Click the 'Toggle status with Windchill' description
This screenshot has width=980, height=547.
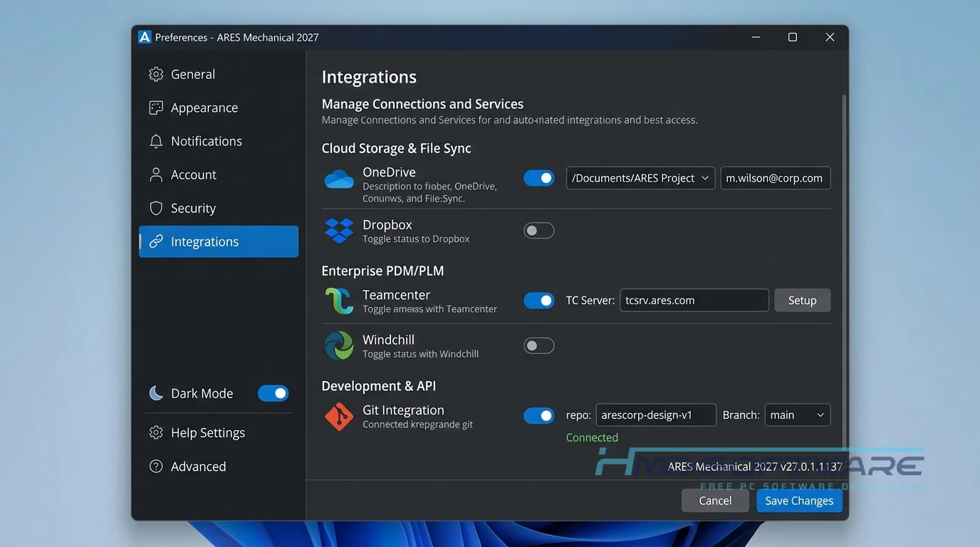[420, 354]
